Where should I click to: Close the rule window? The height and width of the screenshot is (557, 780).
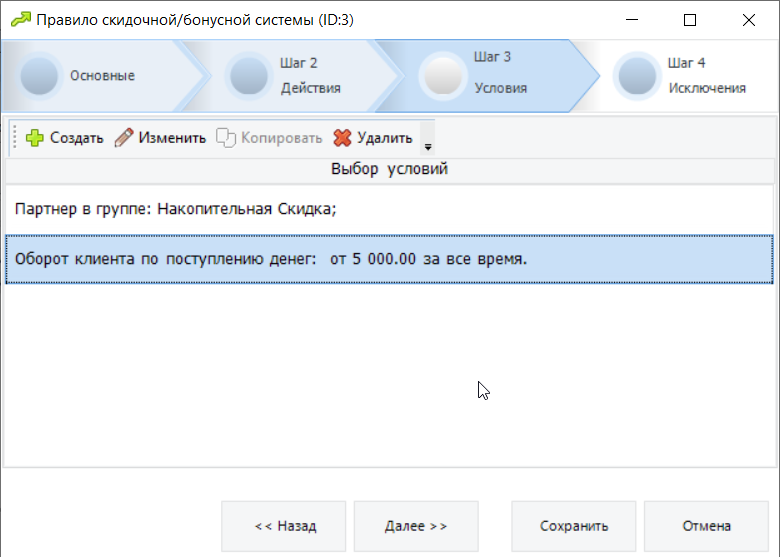[x=749, y=20]
